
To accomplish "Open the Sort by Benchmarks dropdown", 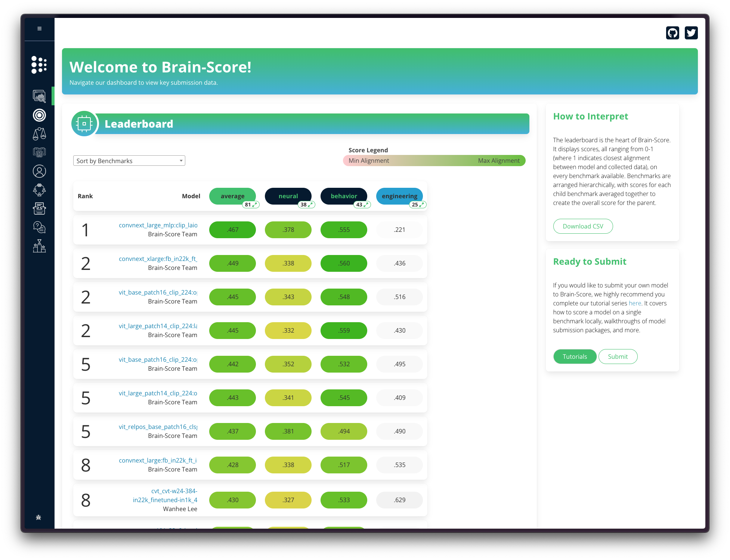I will (x=129, y=161).
